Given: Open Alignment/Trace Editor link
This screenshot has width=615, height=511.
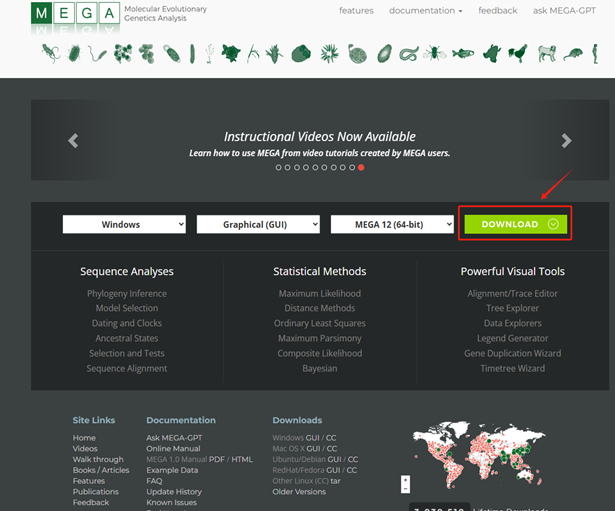Looking at the screenshot, I should coord(512,293).
